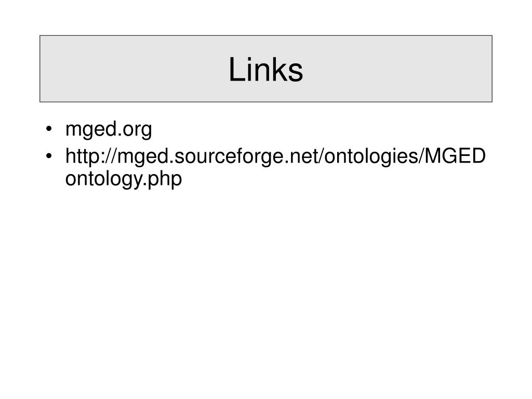
Task: Click the empty gray area left of the Links title
Action: coord(132,69)
